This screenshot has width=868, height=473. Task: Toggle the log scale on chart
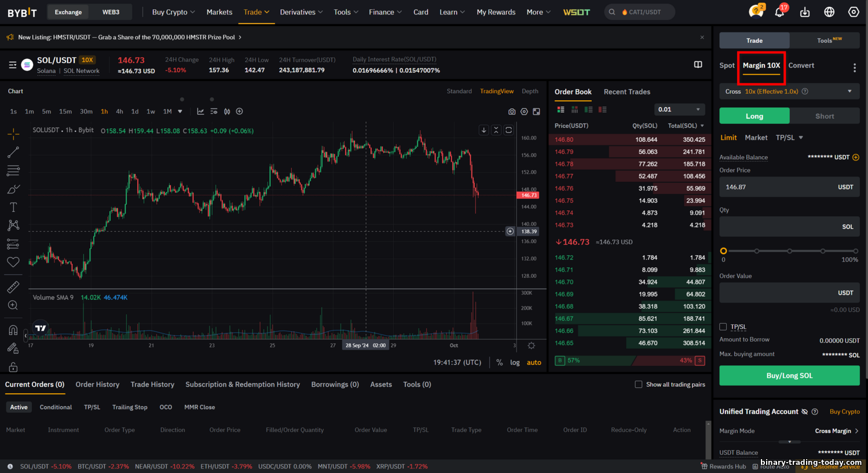[515, 362]
